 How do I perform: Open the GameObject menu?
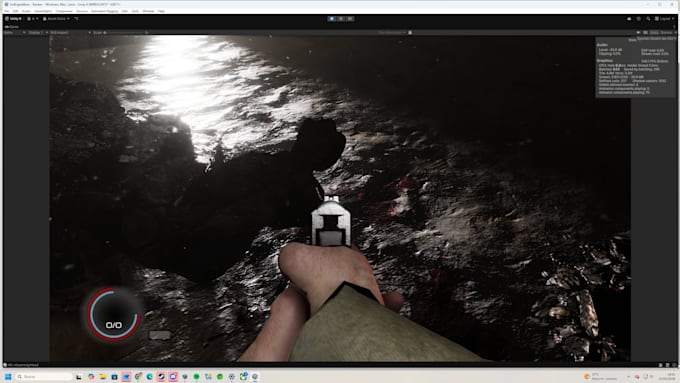pos(43,11)
